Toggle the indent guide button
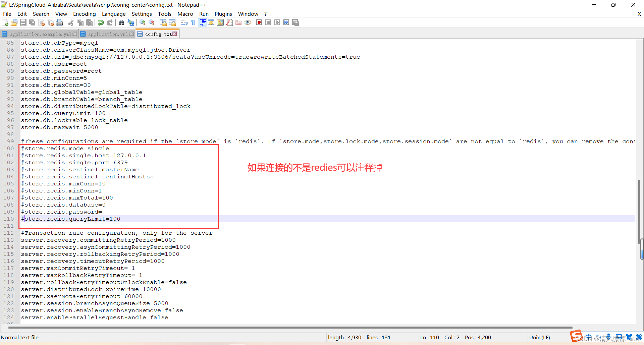Viewport: 644px width, 345px height. click(x=202, y=22)
